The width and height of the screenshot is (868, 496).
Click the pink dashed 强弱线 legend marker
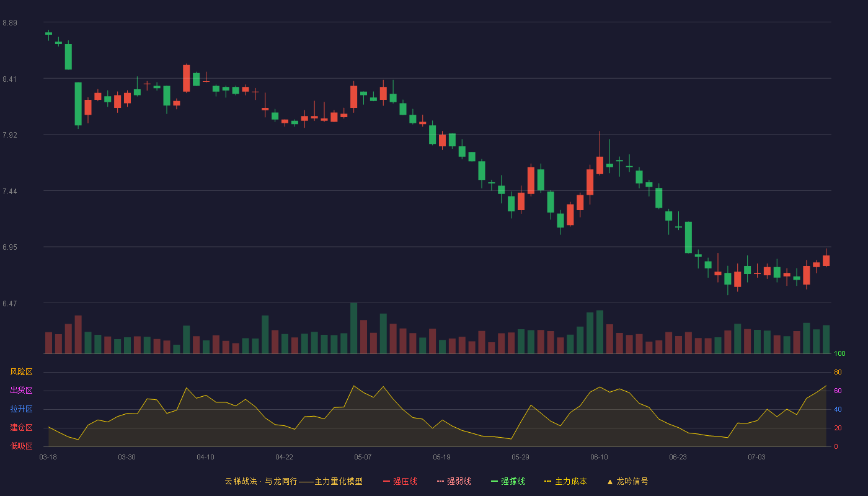[x=440, y=481]
